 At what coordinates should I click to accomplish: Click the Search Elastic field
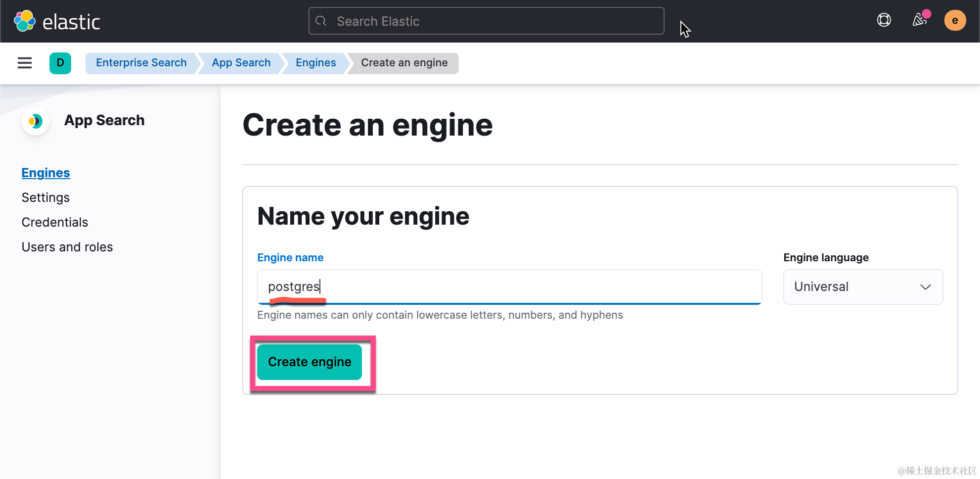494,21
